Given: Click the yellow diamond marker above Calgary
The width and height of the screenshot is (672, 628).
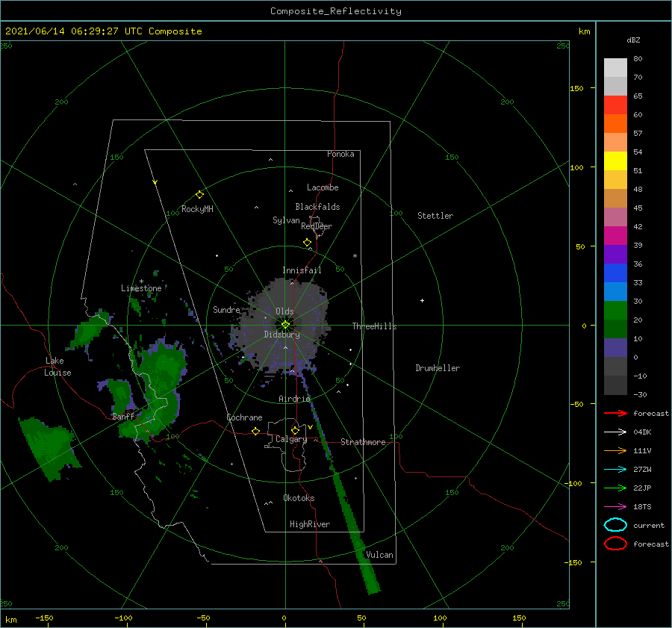Looking at the screenshot, I should (295, 430).
